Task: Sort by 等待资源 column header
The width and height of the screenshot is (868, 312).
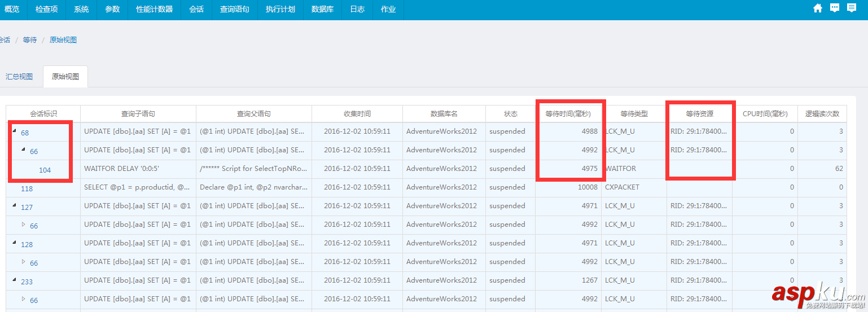Action: (x=700, y=113)
